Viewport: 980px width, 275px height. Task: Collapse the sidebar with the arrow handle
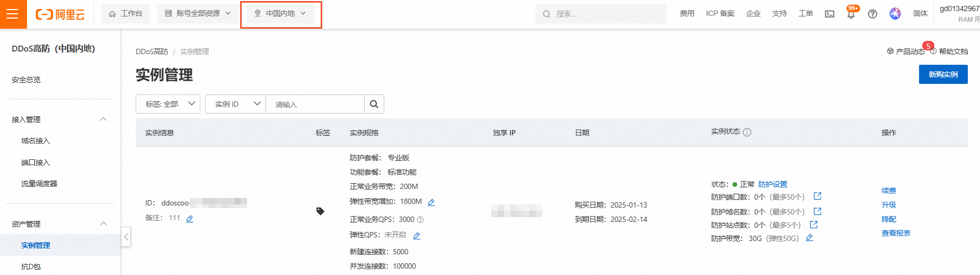click(126, 236)
